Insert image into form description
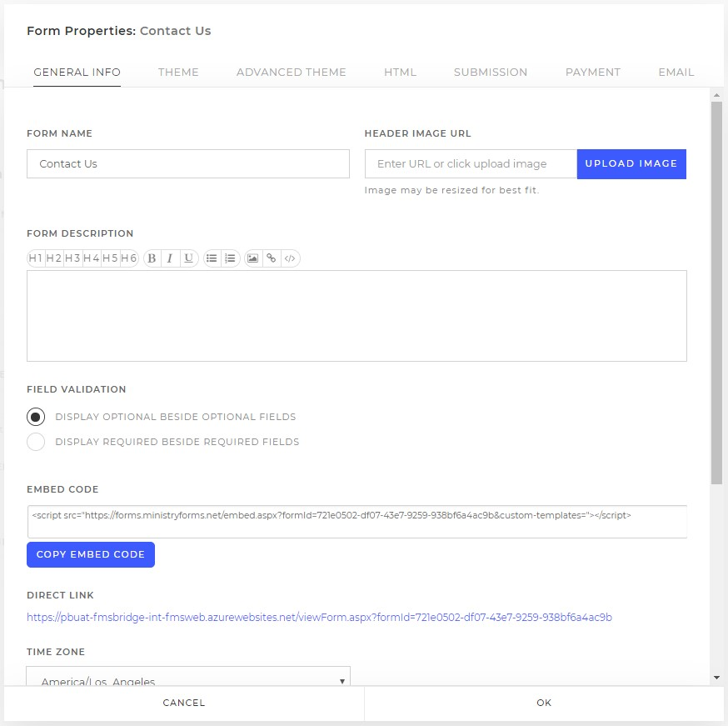 252,258
